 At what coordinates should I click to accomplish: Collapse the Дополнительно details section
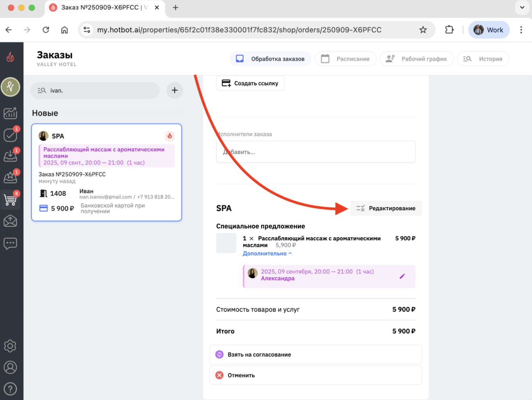pyautogui.click(x=267, y=254)
